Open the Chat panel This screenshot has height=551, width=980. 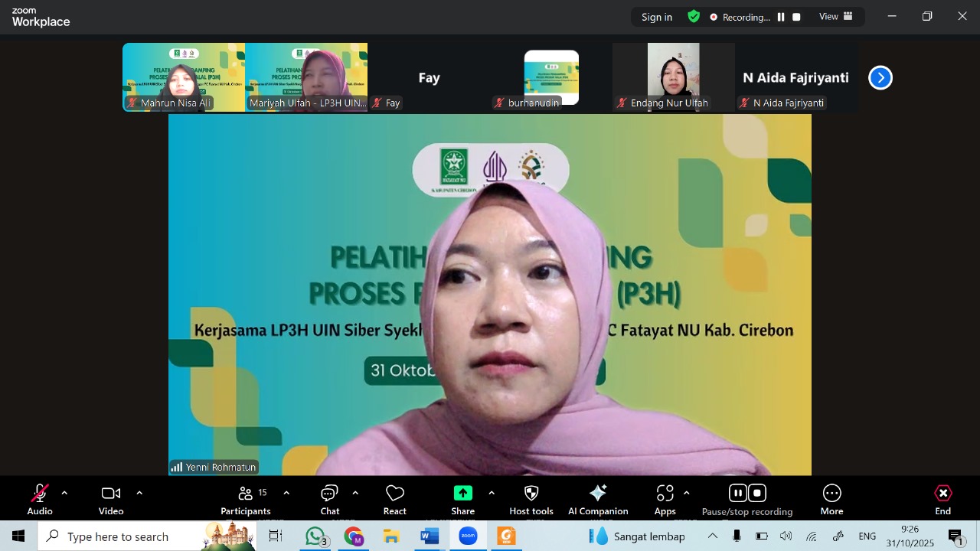(x=330, y=500)
